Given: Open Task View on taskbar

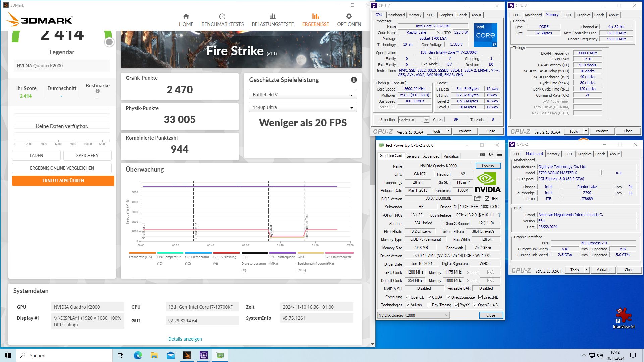Looking at the screenshot, I should [x=121, y=355].
